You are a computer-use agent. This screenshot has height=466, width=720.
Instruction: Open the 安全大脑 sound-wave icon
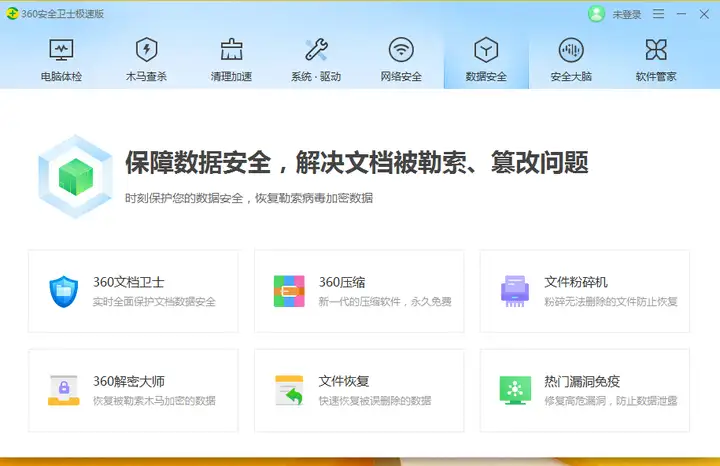tap(571, 50)
